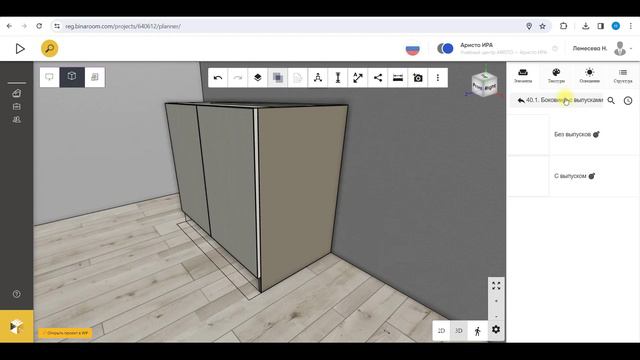Click the blue Chrome profile avatar
Screen dimensions: 640x360
(616, 26)
